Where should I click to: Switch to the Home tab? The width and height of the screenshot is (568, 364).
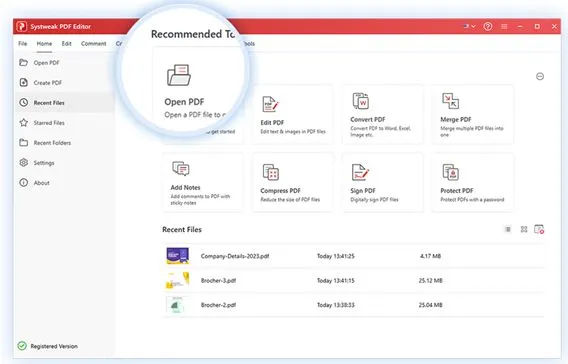44,43
